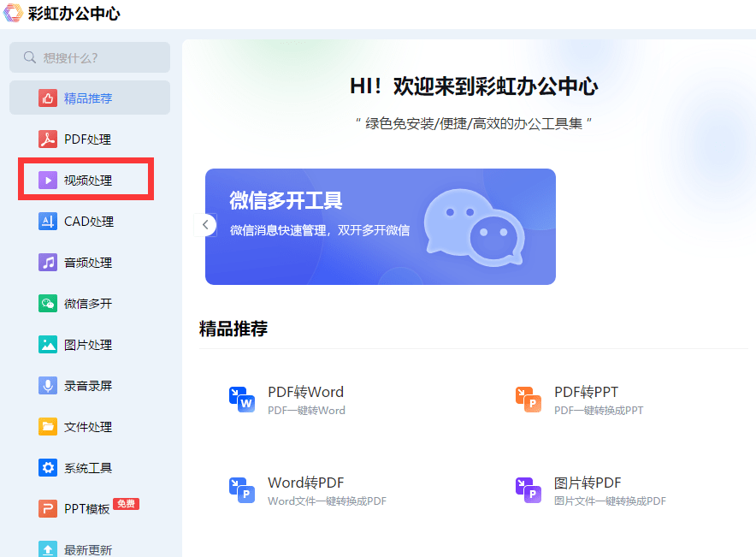Image resolution: width=756 pixels, height=557 pixels.
Task: Click the 文件处理 folder icon
Action: (48, 426)
